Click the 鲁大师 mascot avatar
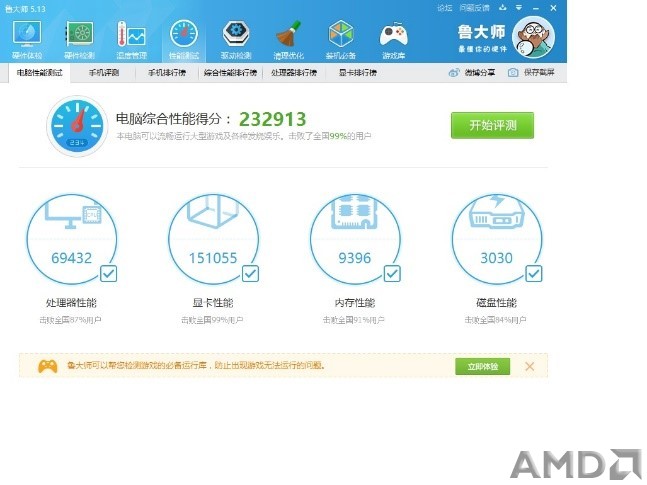Image resolution: width=647 pixels, height=485 pixels. (x=534, y=37)
